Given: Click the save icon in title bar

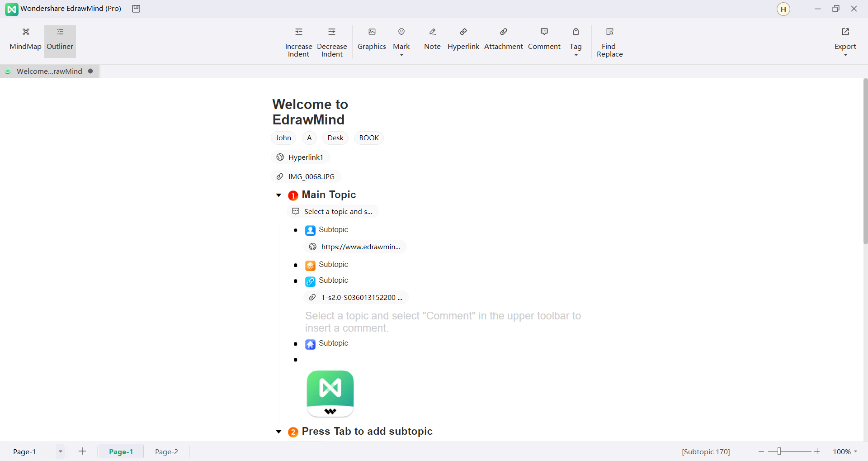Looking at the screenshot, I should click(x=136, y=9).
